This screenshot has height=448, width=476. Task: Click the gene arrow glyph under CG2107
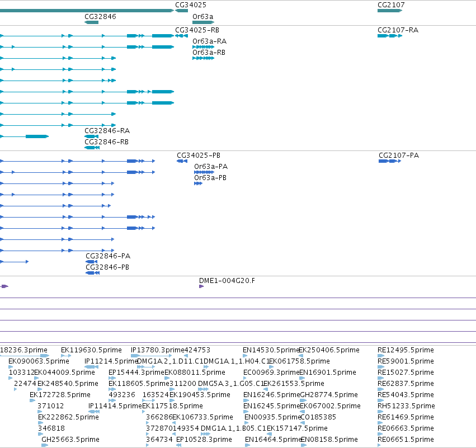click(390, 11)
